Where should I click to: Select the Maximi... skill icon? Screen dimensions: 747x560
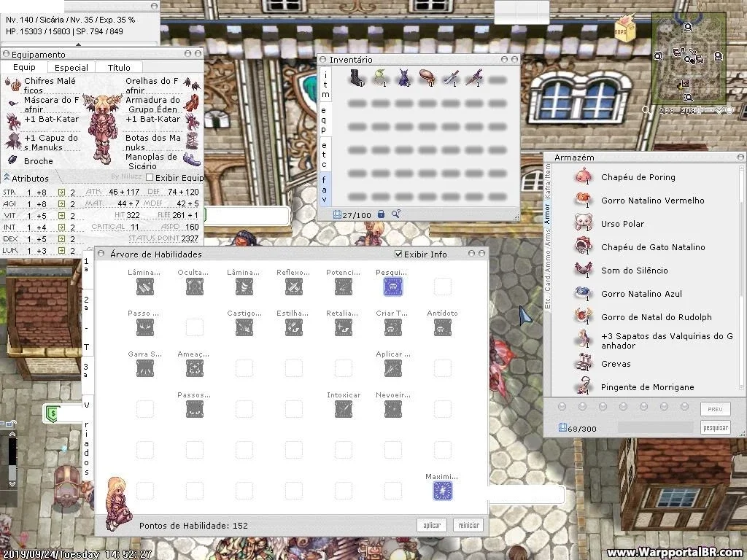click(443, 491)
